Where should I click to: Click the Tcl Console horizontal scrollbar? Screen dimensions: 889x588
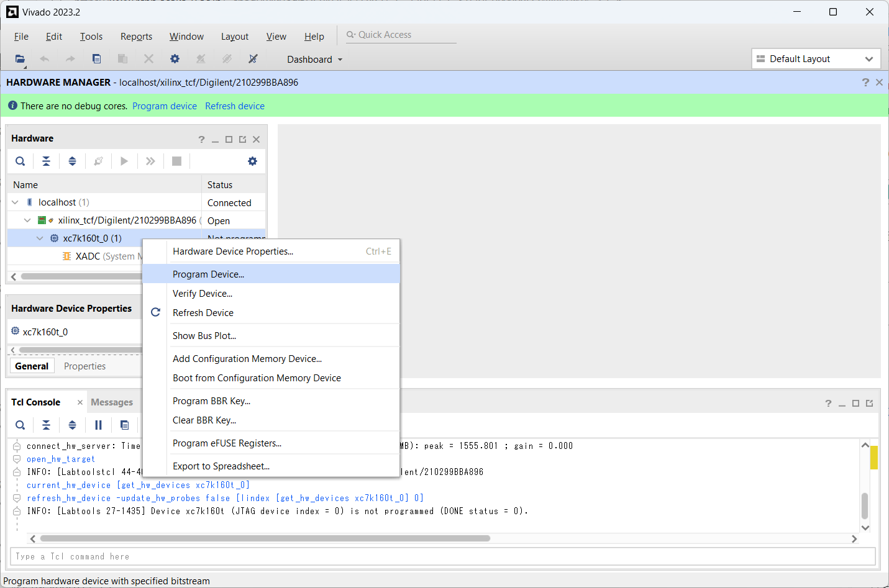pyautogui.click(x=265, y=538)
